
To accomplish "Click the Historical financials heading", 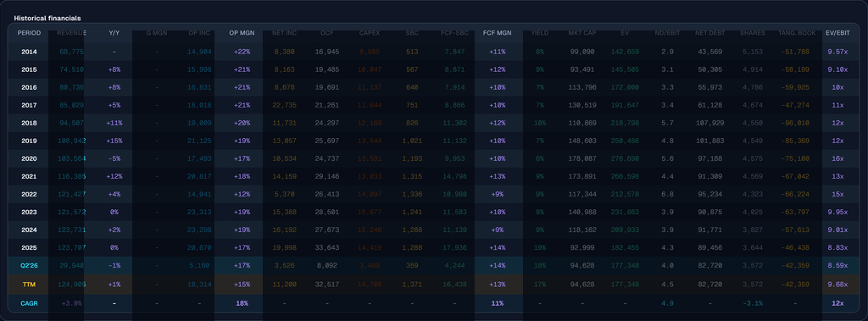I will 47,19.
